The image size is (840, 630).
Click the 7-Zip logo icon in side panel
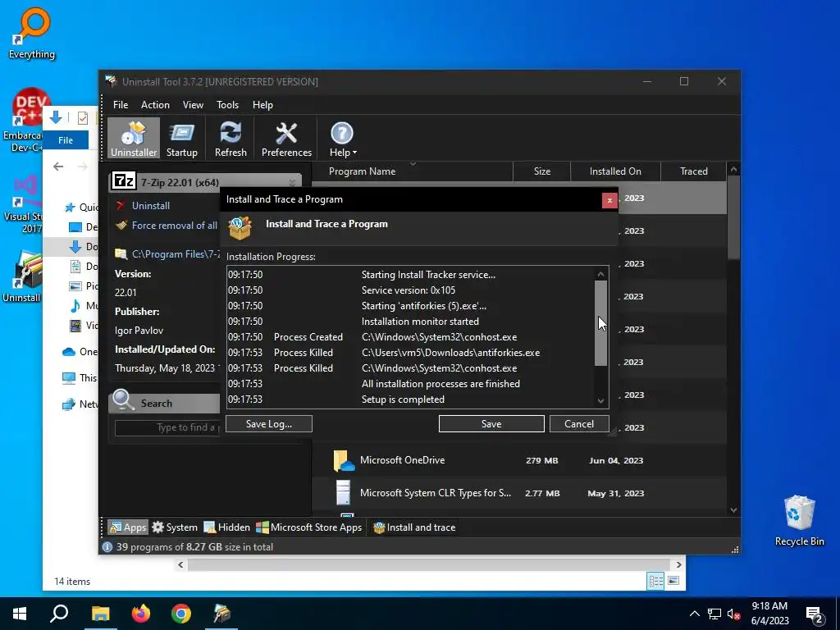[x=124, y=181]
